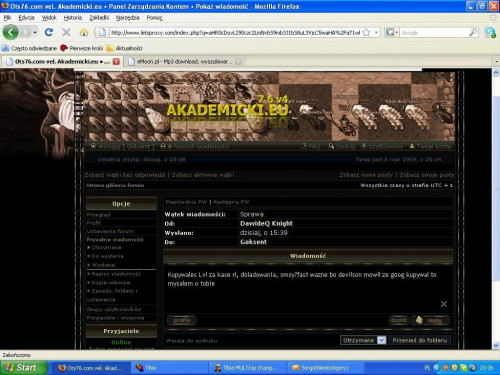Click the Przenieś do folderu button
500x375 pixels.
[420, 340]
